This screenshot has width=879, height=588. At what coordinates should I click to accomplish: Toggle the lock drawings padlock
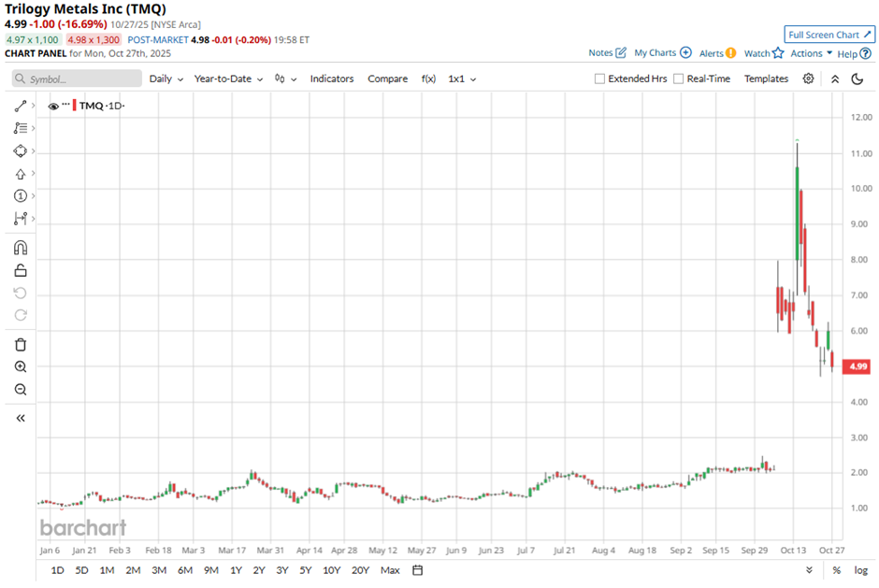point(21,271)
